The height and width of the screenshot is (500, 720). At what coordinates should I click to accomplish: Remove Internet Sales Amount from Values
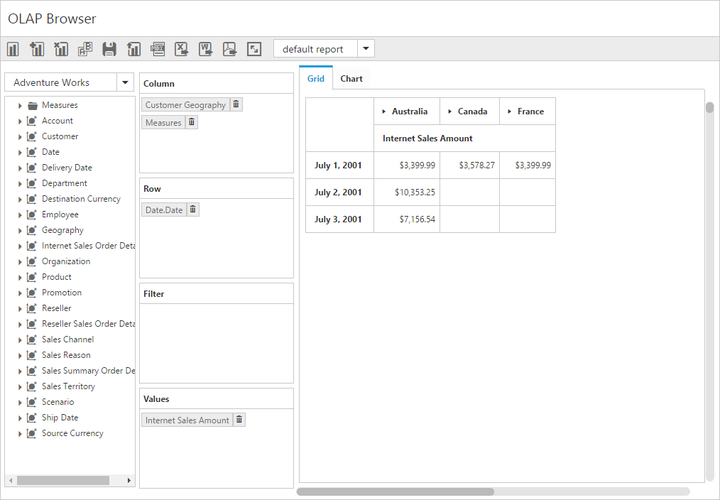point(239,420)
